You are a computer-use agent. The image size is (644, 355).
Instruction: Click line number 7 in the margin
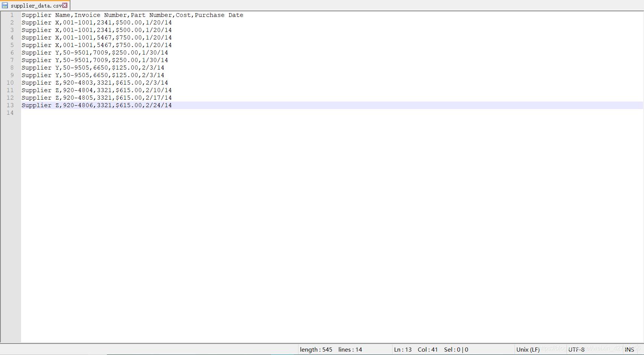click(12, 60)
